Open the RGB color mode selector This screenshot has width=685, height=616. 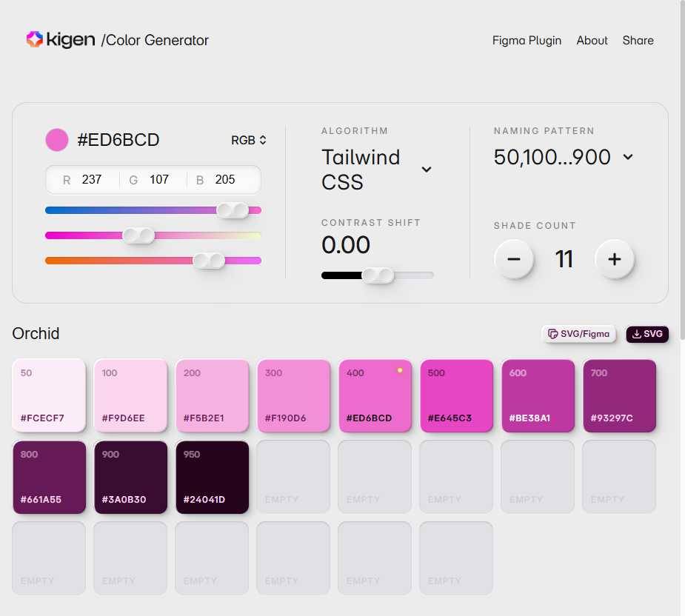pyautogui.click(x=248, y=139)
